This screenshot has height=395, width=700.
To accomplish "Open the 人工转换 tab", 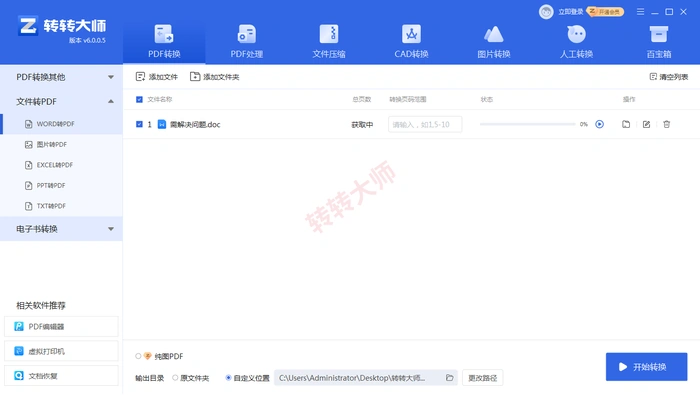I will coord(576,42).
